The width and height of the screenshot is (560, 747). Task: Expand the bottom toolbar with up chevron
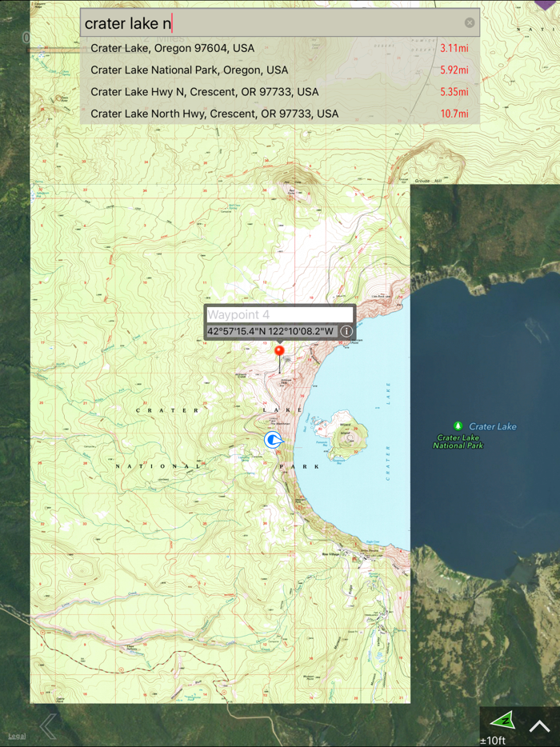pyautogui.click(x=539, y=726)
